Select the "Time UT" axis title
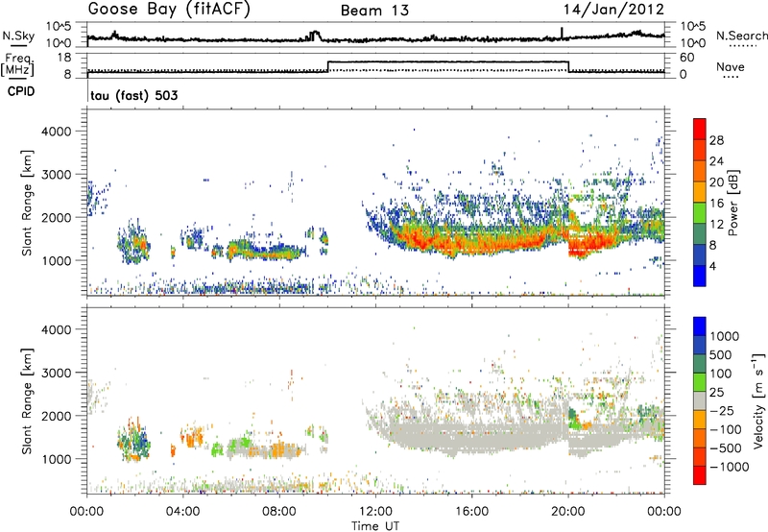 tap(375, 526)
